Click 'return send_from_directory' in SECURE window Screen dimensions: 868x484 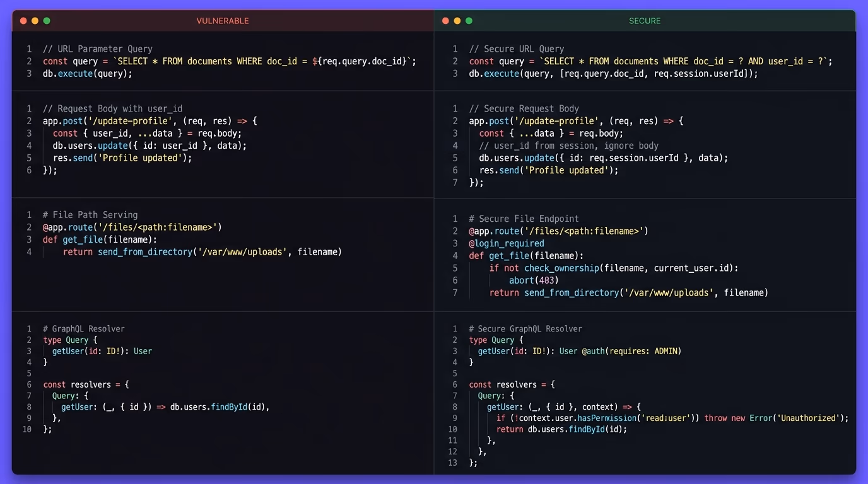(629, 292)
